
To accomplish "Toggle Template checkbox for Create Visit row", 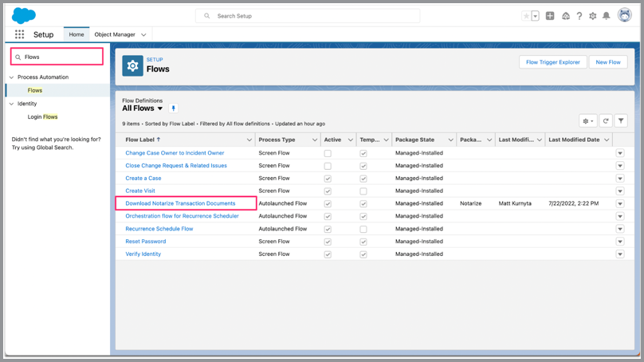I will 363,191.
